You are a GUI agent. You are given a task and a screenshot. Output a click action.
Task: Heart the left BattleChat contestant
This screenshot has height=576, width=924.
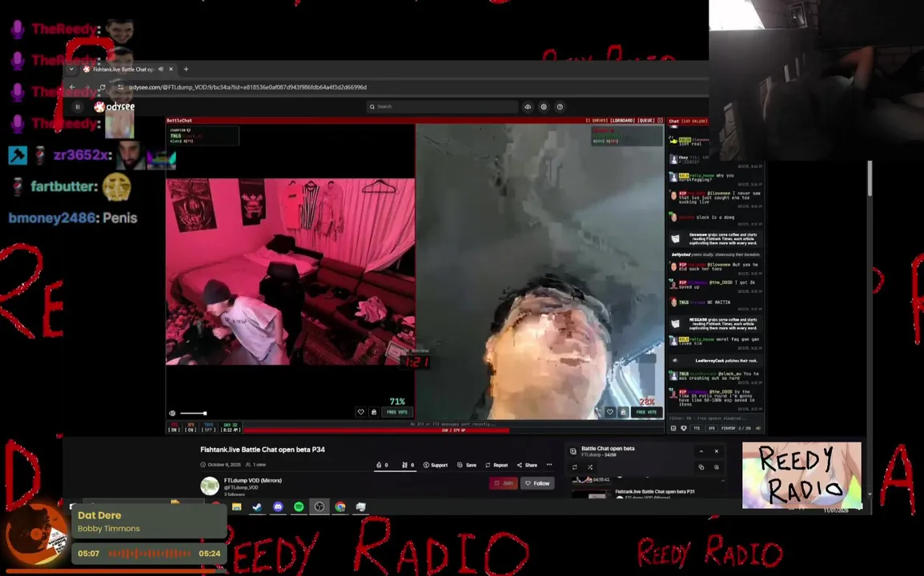[360, 412]
